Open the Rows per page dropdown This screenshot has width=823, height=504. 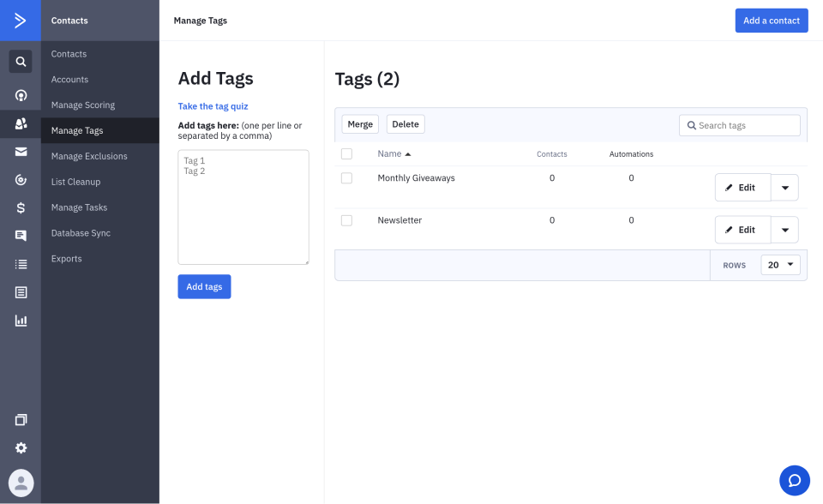780,265
